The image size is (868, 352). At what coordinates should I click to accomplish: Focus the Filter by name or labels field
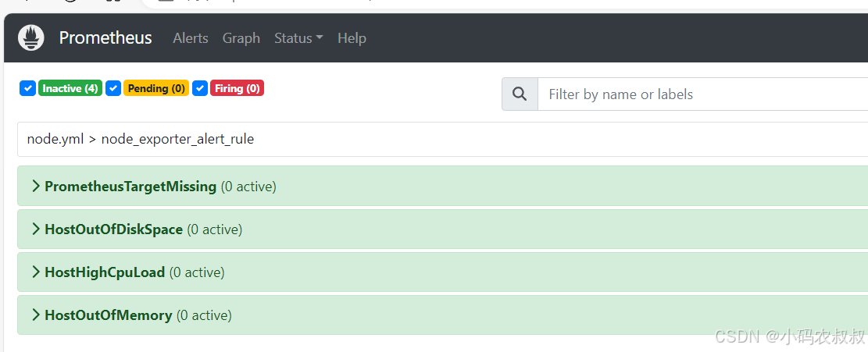point(702,94)
